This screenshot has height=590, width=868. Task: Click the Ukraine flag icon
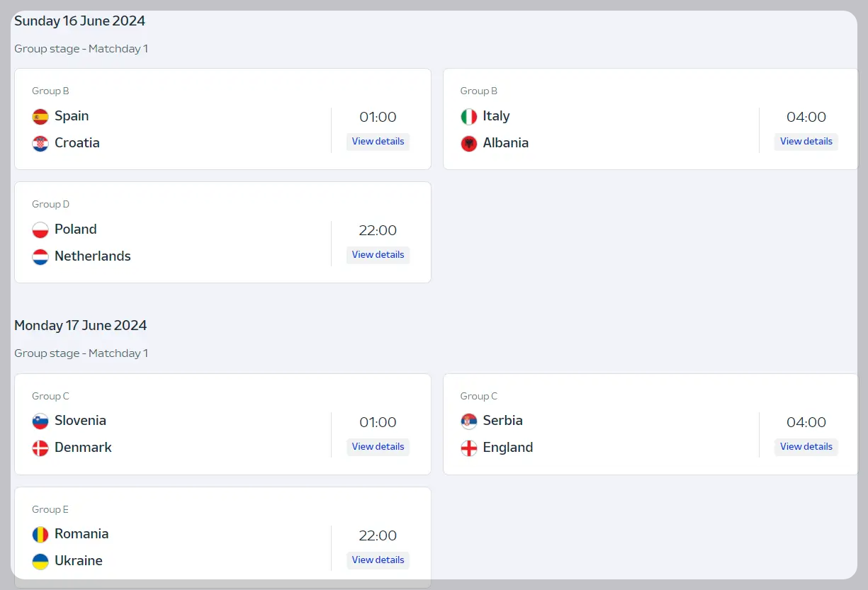[x=40, y=562]
